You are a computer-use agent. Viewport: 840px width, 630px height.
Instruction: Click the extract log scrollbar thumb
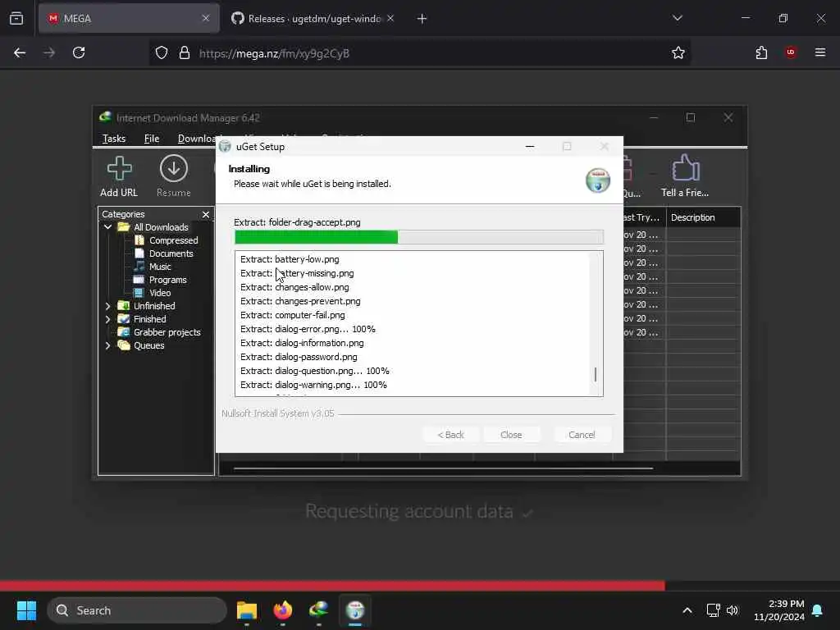(x=596, y=374)
